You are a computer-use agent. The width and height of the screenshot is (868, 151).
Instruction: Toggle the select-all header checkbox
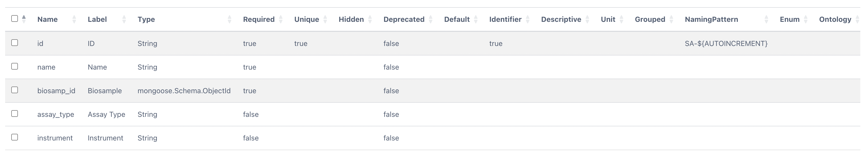pyautogui.click(x=15, y=18)
